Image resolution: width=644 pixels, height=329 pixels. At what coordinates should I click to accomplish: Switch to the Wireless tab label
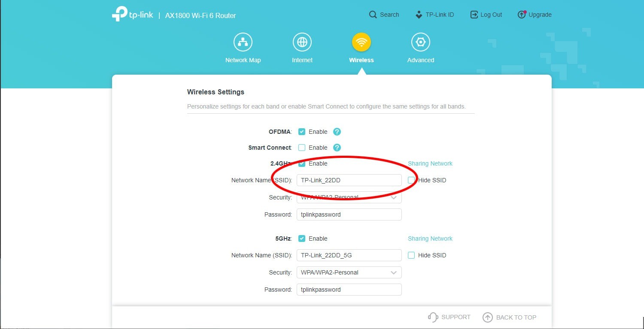click(361, 60)
